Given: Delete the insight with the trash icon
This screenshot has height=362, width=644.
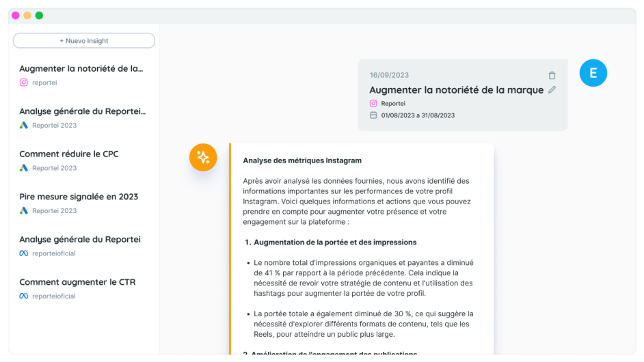Looking at the screenshot, I should pos(552,75).
